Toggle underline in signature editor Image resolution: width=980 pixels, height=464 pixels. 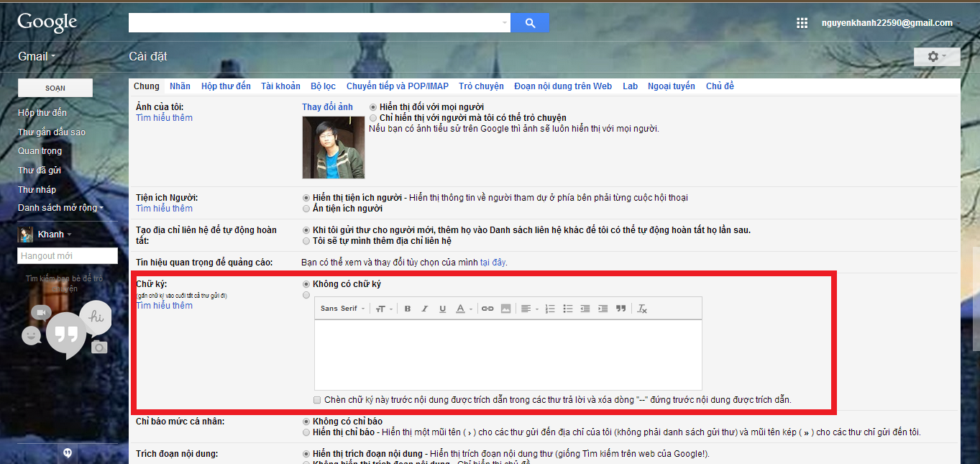[x=442, y=309]
